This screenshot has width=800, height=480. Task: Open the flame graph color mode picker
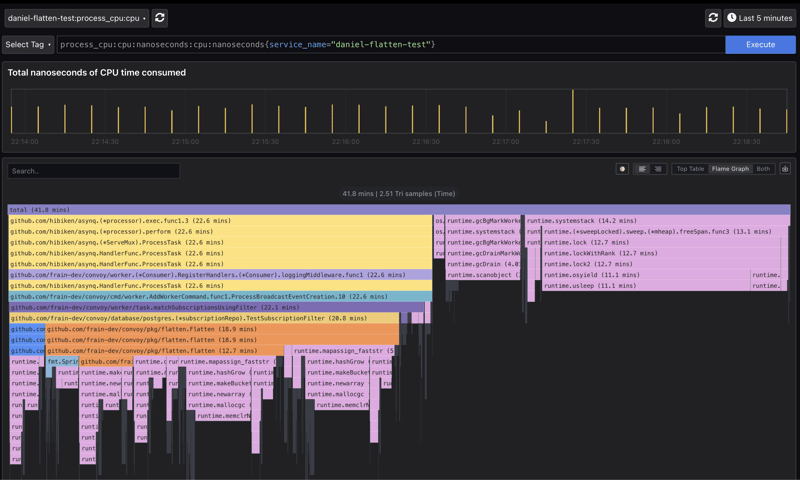click(622, 169)
